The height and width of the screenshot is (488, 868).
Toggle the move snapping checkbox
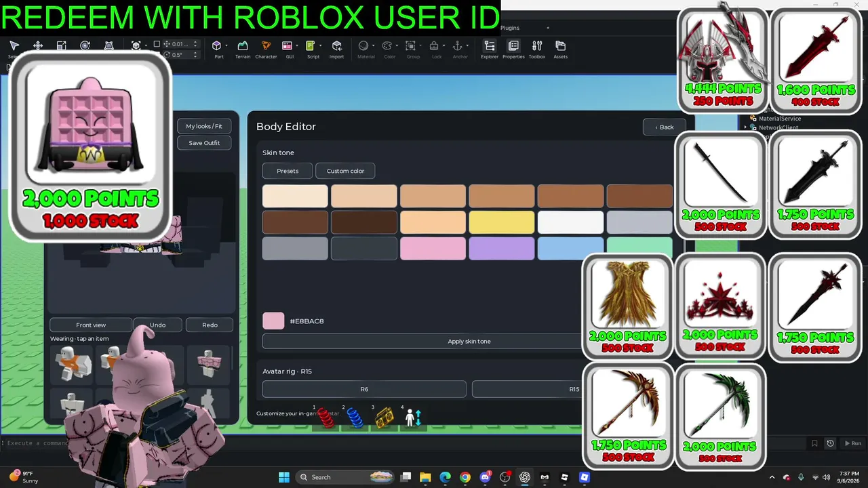click(x=157, y=44)
